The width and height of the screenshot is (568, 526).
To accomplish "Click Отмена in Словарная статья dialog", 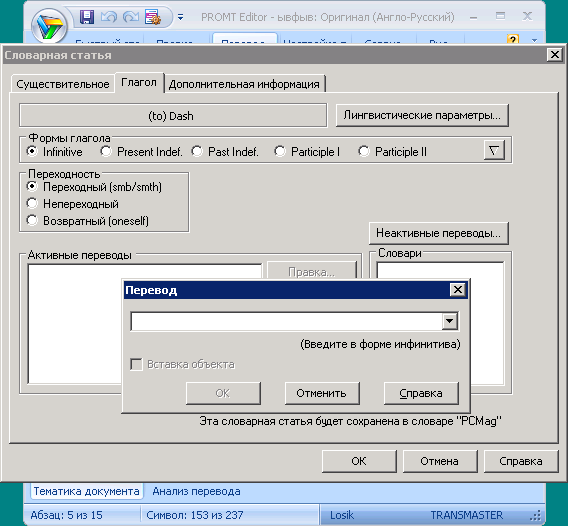I will 440,461.
